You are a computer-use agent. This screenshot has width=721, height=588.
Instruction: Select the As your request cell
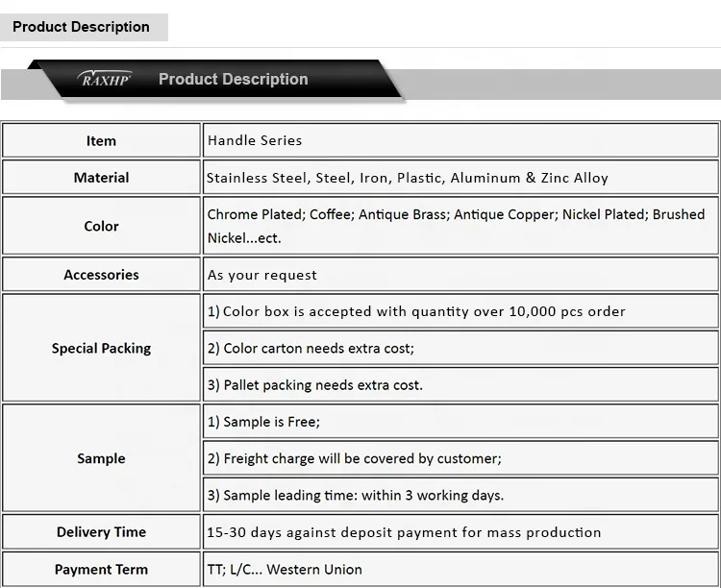tap(262, 275)
